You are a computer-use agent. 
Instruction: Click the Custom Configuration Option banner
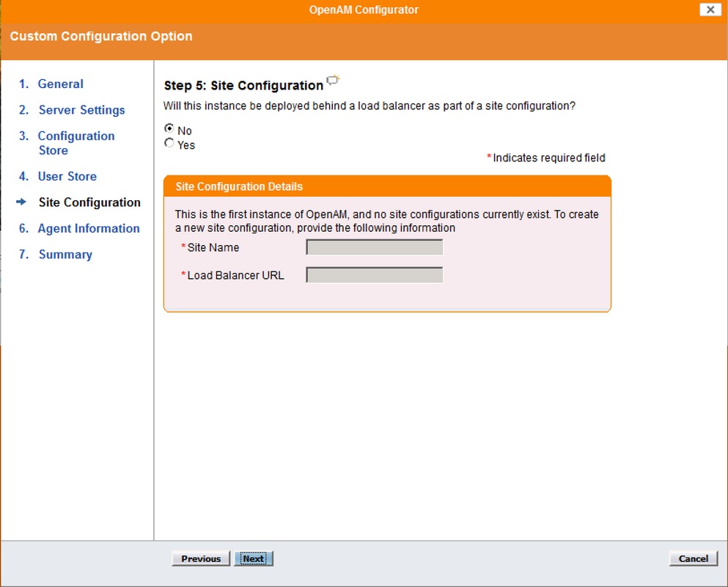[100, 36]
